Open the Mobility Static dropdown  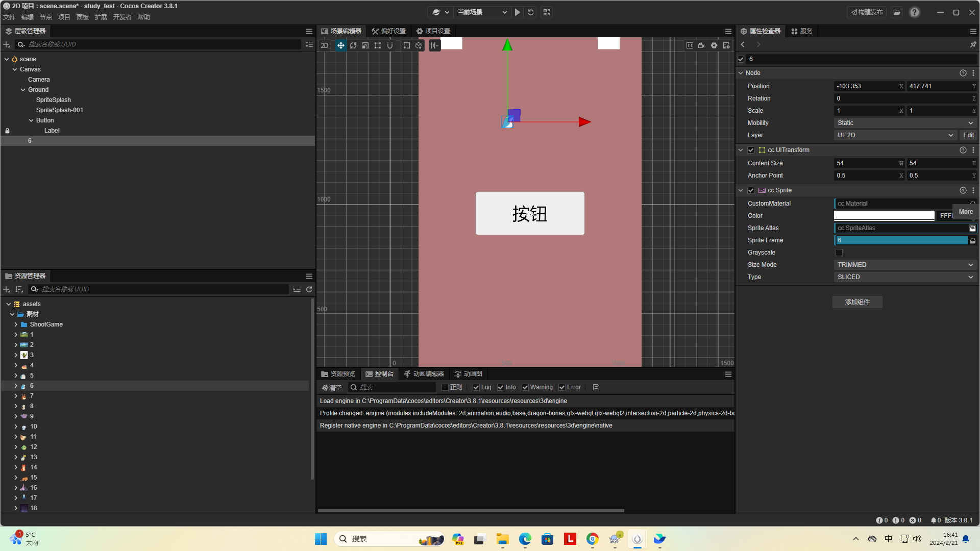(904, 123)
